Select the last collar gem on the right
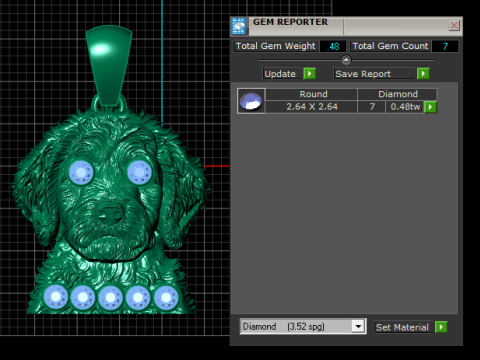Viewport: 480px width, 360px height. 166,297
